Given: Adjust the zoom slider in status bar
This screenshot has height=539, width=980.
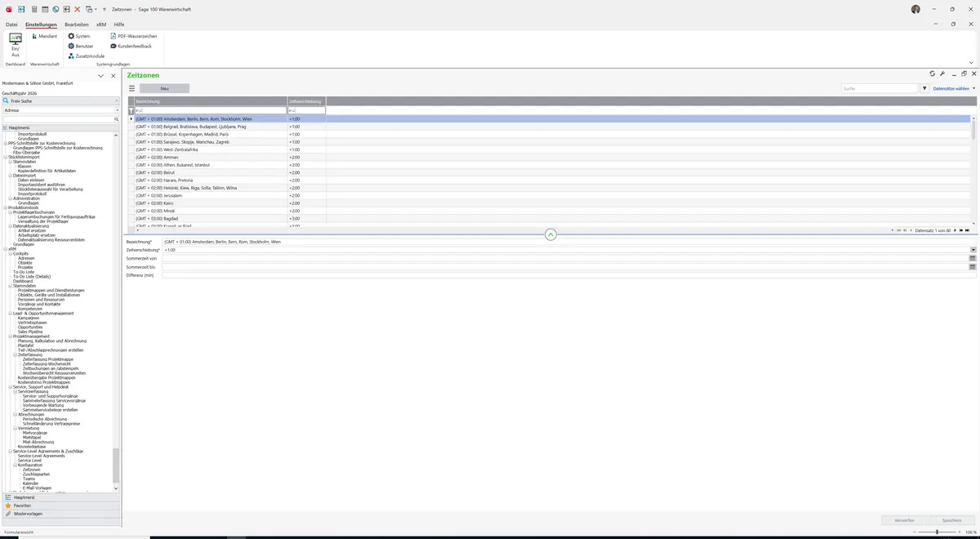Looking at the screenshot, I should [937, 532].
